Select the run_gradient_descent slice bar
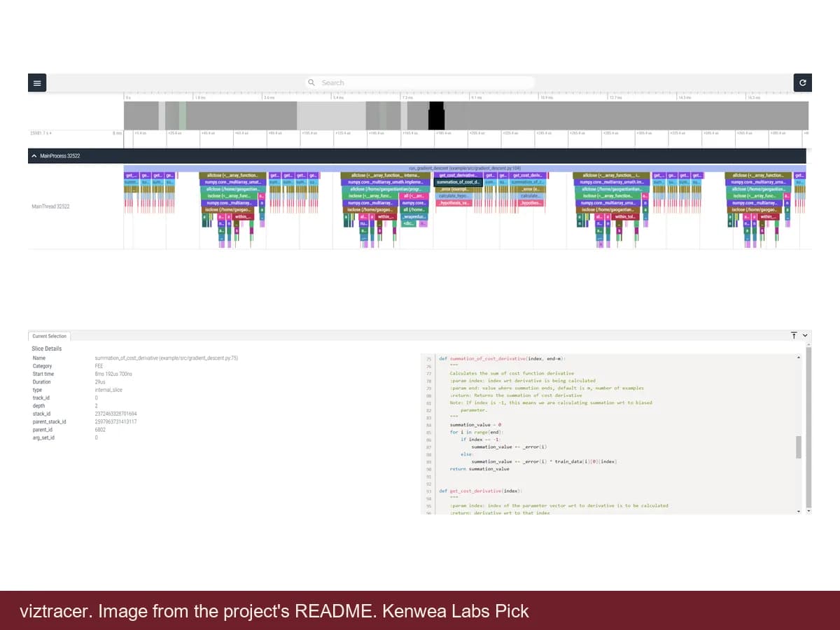Viewport: 840px width, 630px height. click(465, 169)
